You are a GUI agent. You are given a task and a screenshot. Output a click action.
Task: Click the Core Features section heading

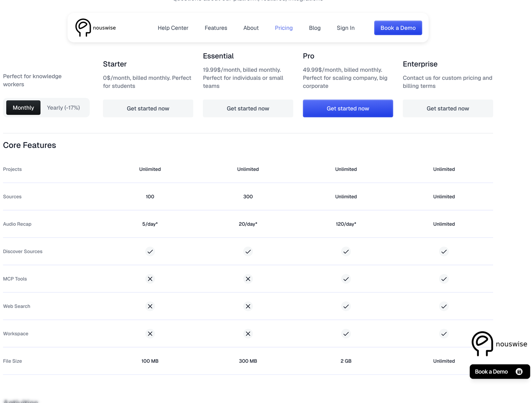pos(30,145)
